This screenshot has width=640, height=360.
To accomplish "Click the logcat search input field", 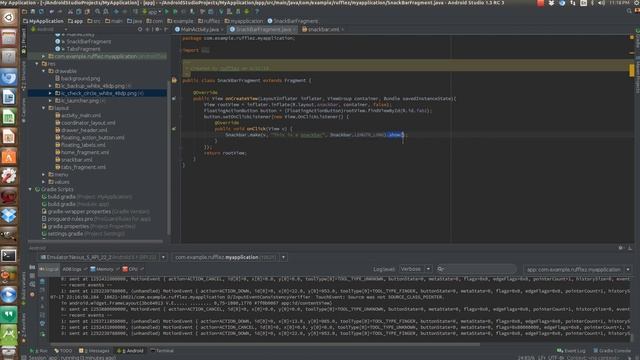I will tap(476, 269).
